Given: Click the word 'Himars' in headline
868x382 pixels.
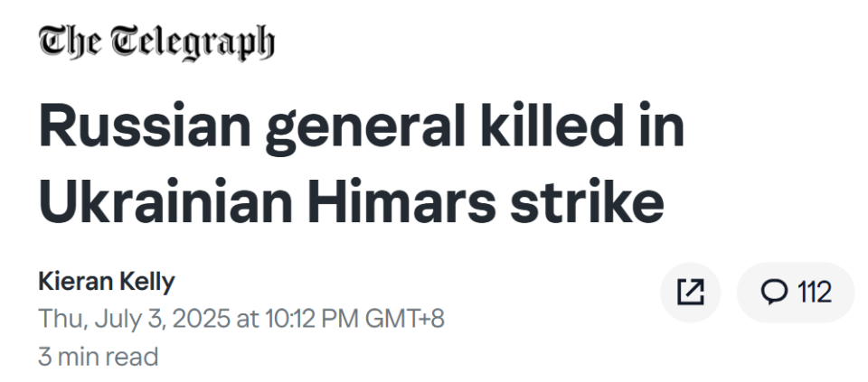Looking at the screenshot, I should [401, 200].
